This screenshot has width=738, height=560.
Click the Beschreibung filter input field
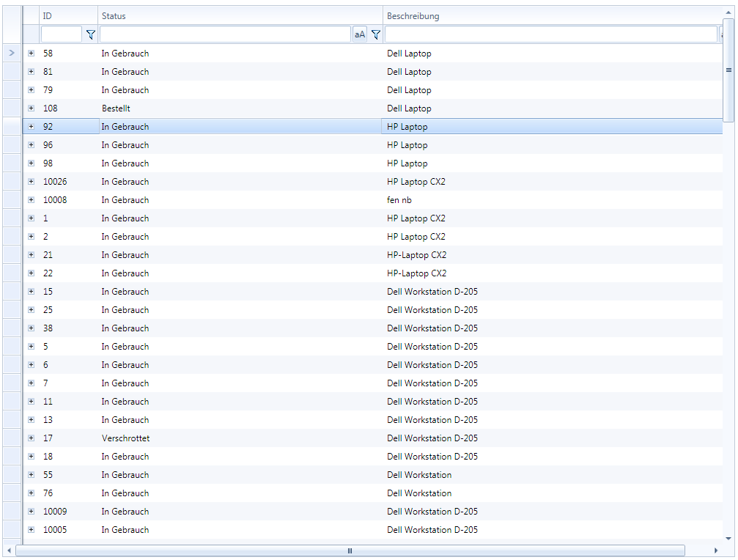click(x=550, y=34)
